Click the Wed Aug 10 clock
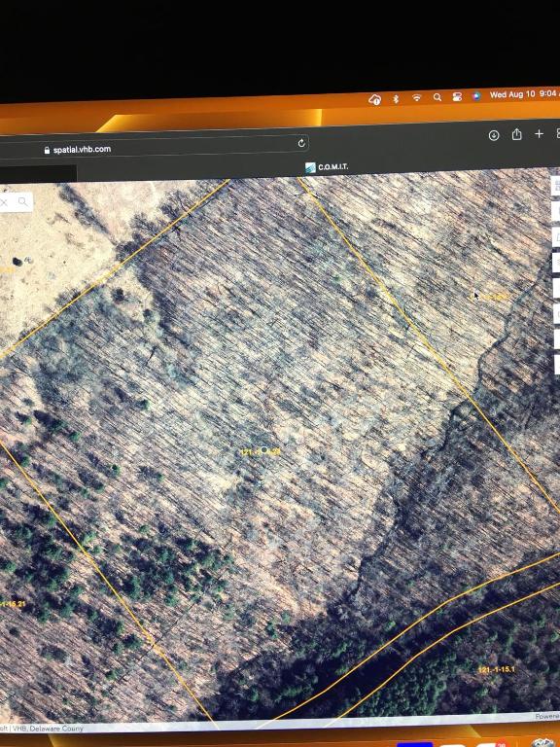Screen dimensions: 560x747 click(524, 94)
